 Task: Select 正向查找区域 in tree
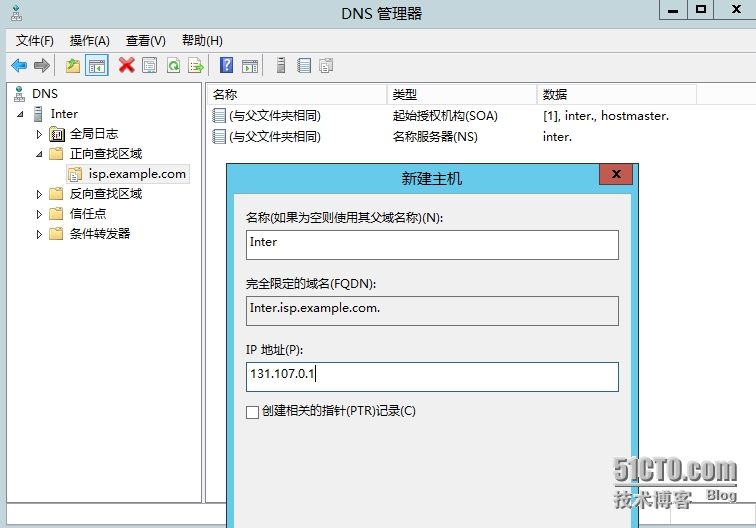coord(106,154)
